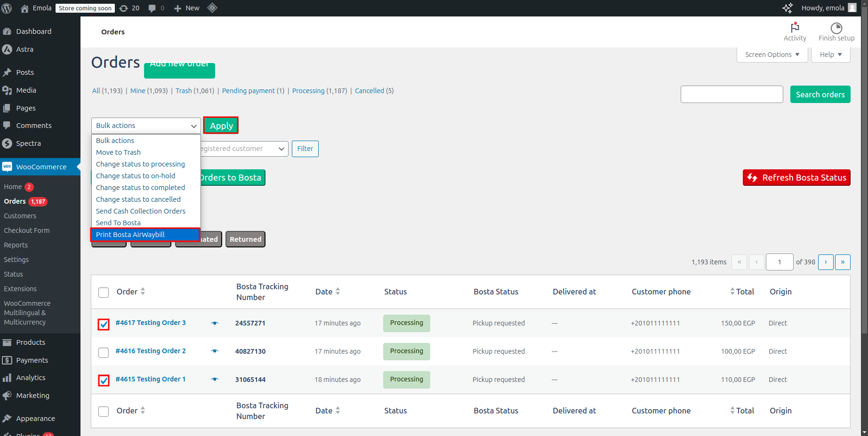Viewport: 868px width, 436px height.
Task: Choose Send Cash Collection Orders option
Action: pos(146,211)
